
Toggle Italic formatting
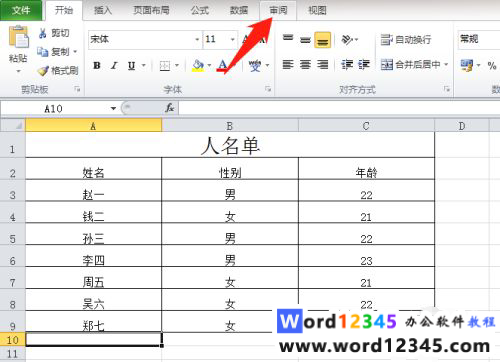pyautogui.click(x=114, y=65)
